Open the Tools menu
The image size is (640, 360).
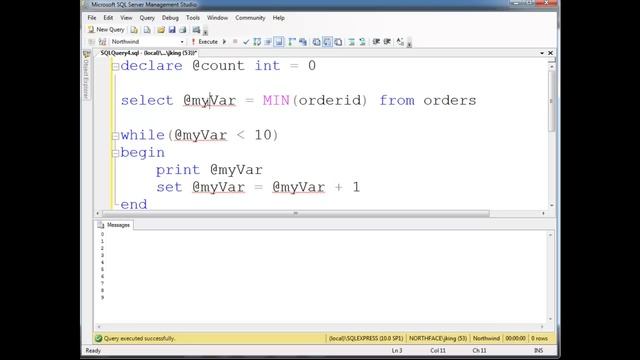click(x=193, y=18)
